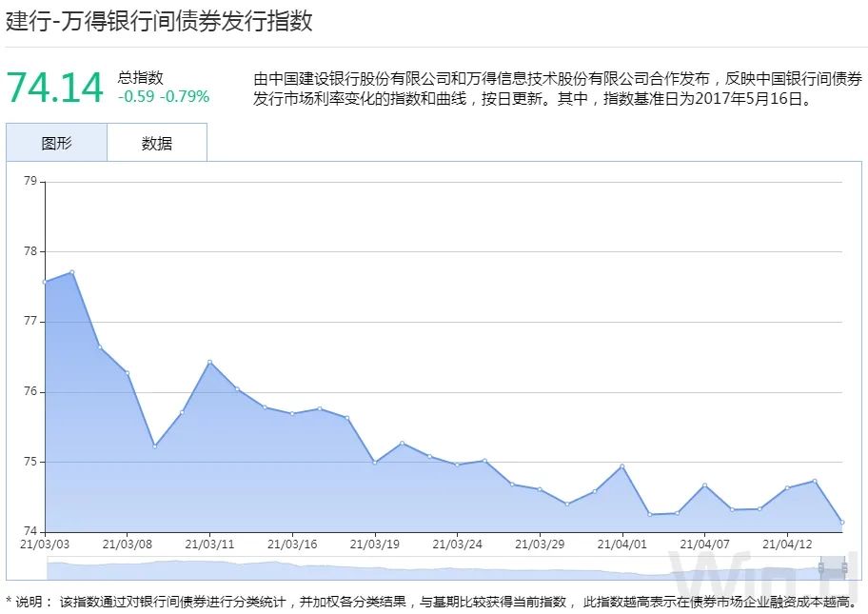Click the right handle of the range navigator
Image resolution: width=868 pixels, height=614 pixels.
(x=844, y=567)
